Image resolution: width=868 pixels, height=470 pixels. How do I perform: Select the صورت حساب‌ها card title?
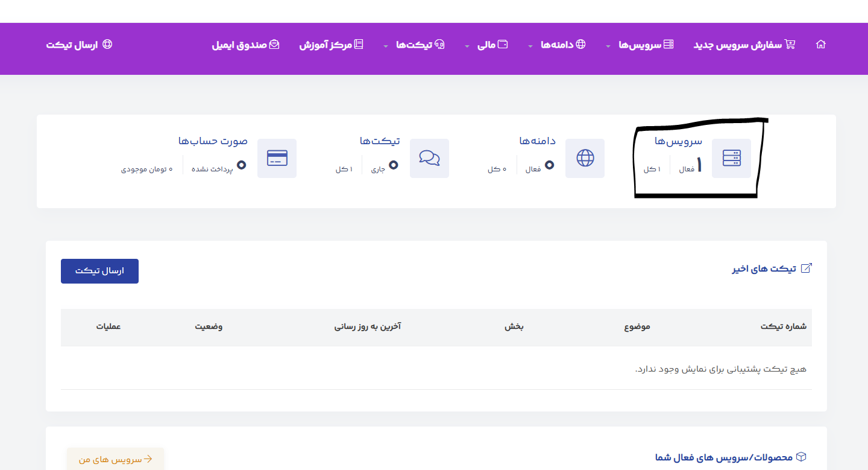(x=213, y=141)
